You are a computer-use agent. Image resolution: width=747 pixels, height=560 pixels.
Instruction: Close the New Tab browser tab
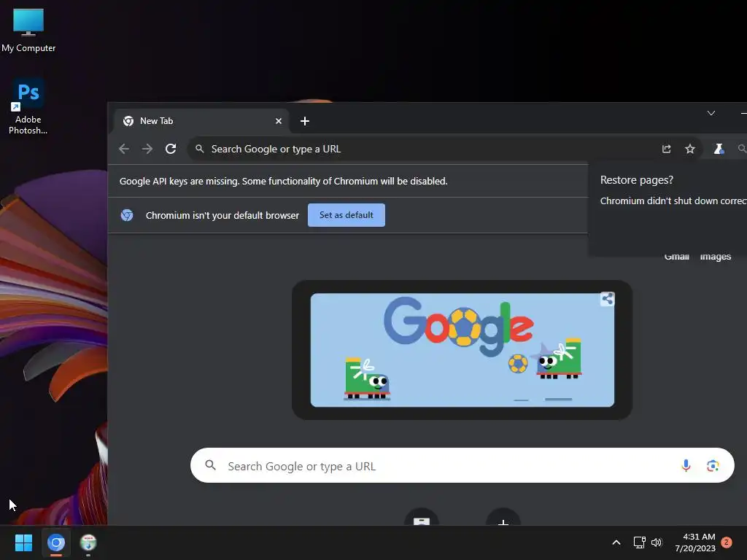coord(279,121)
